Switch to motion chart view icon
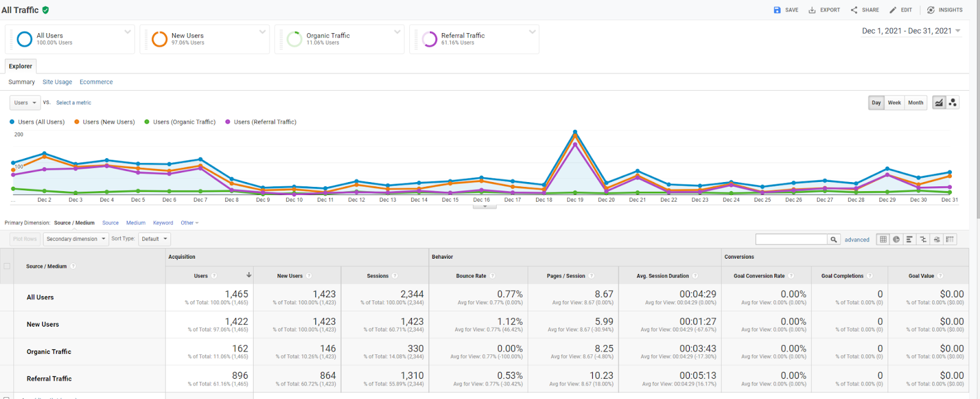 [x=952, y=102]
